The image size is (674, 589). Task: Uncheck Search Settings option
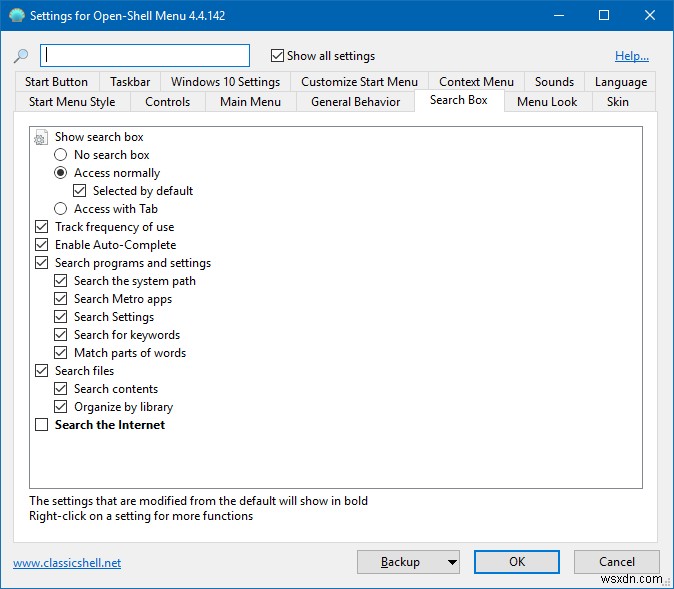(61, 317)
